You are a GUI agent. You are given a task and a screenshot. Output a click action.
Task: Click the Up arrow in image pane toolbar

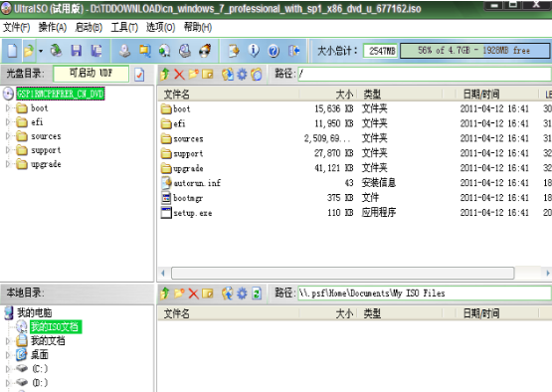(165, 74)
